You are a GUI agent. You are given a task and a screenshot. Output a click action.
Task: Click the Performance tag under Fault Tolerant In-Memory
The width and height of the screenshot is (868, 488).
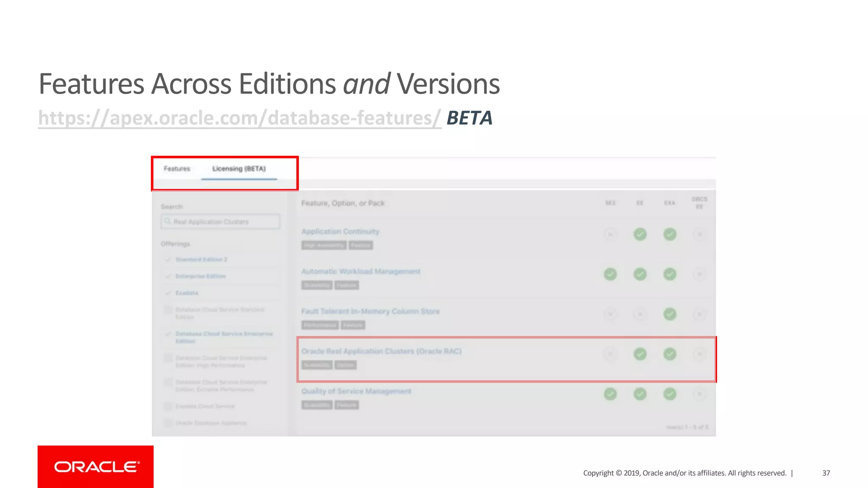[320, 325]
